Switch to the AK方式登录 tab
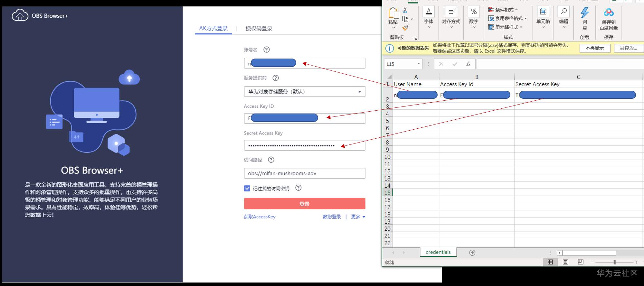This screenshot has width=644, height=286. point(213,28)
